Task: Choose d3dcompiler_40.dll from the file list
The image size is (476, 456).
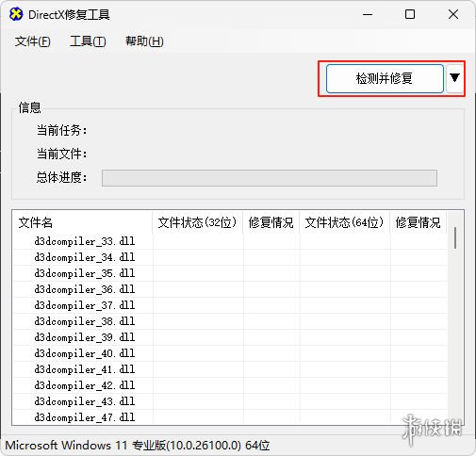Action: point(230,353)
